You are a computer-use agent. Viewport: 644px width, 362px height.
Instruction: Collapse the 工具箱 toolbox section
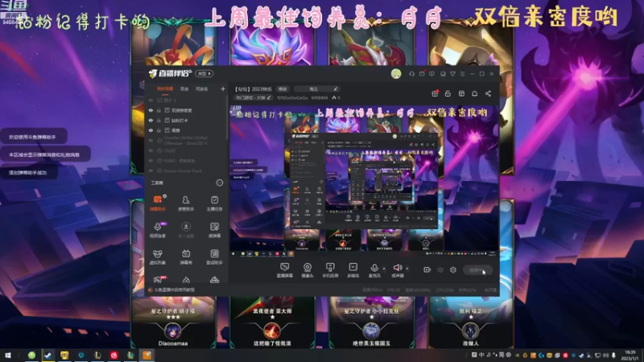coord(220,183)
